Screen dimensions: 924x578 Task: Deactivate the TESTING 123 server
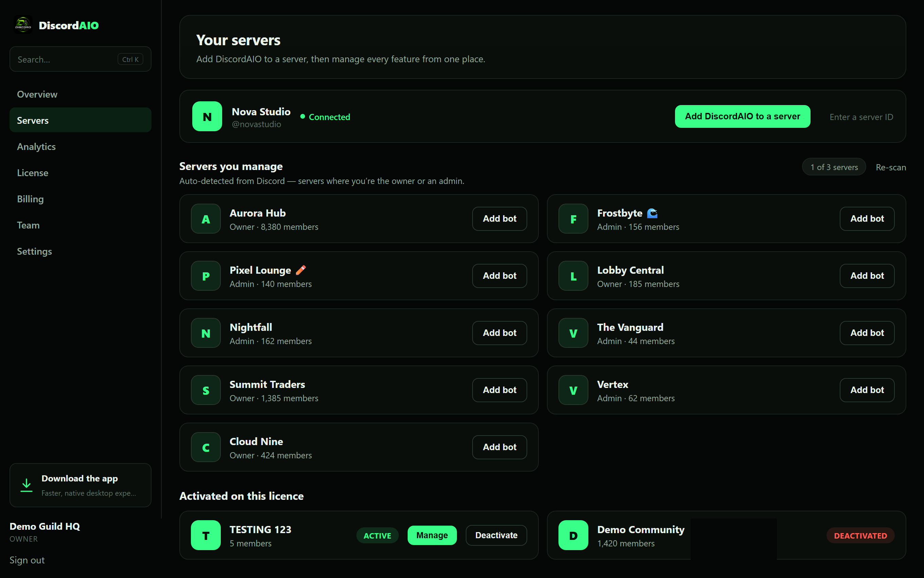point(496,535)
